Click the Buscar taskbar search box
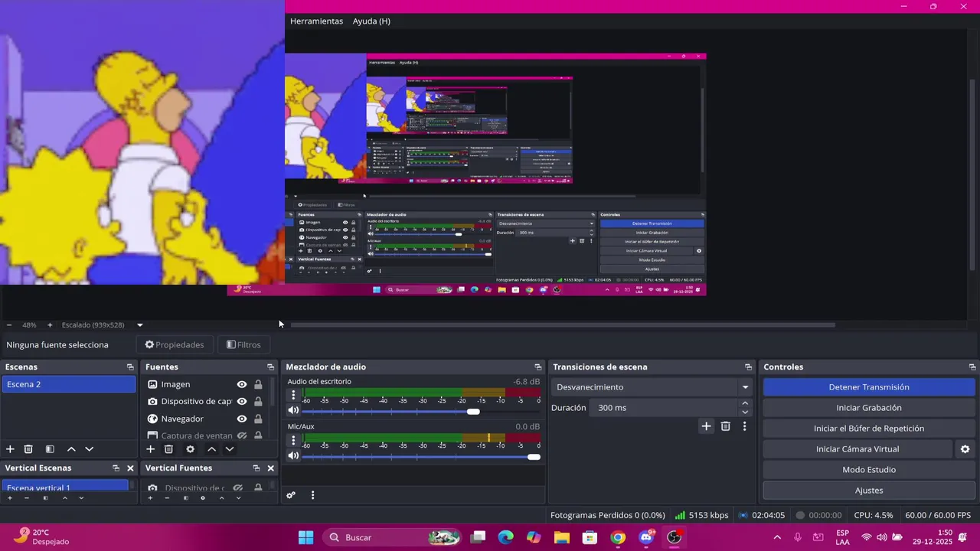The height and width of the screenshot is (551, 980). click(394, 537)
